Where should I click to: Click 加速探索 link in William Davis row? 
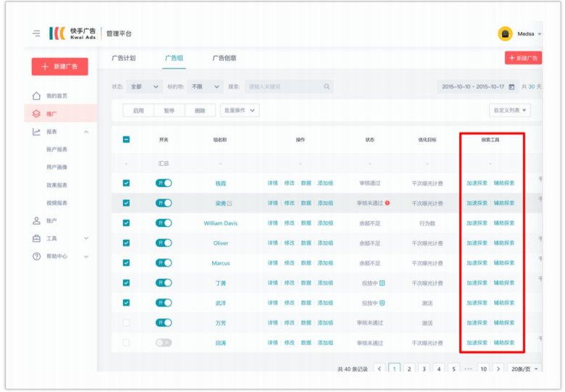(477, 223)
